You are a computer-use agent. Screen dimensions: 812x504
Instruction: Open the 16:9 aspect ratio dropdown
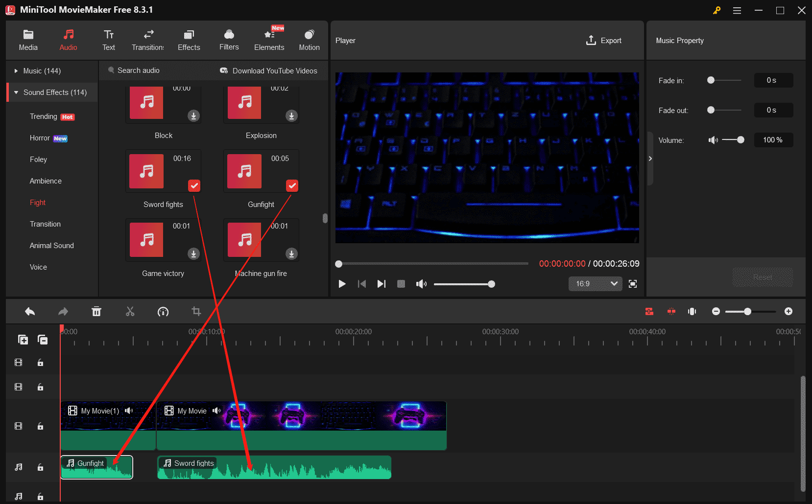tap(595, 284)
